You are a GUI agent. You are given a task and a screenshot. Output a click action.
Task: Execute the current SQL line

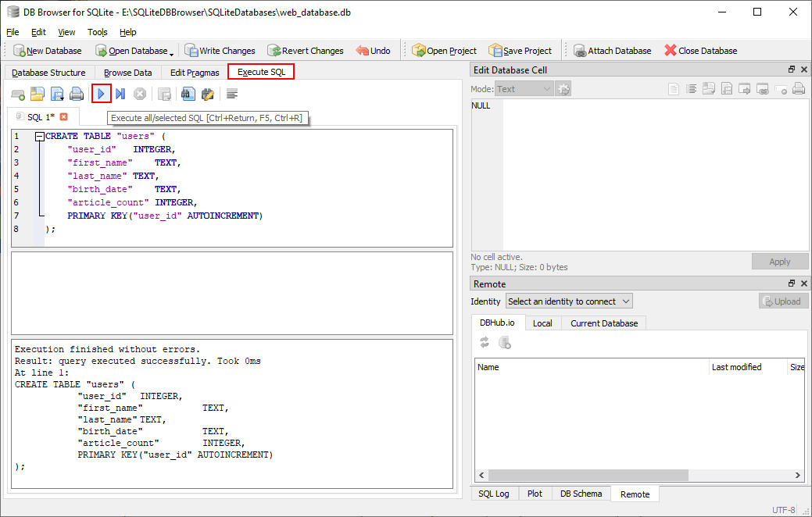[x=121, y=94]
